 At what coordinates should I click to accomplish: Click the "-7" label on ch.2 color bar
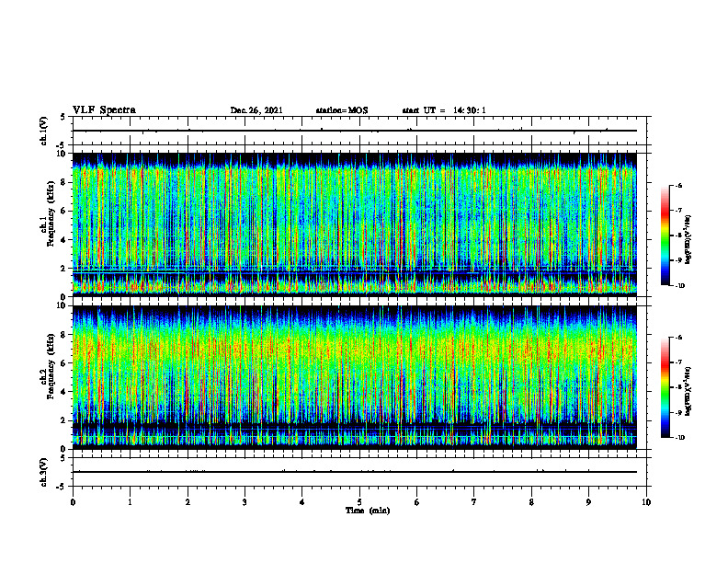(678, 362)
